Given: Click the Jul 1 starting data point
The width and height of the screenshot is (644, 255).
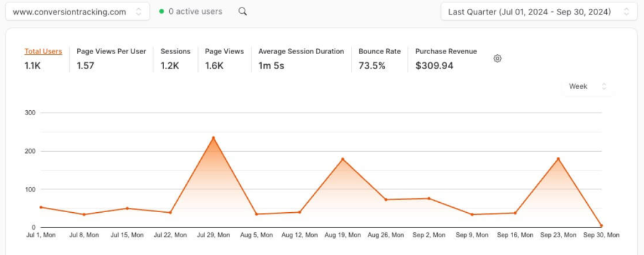Looking at the screenshot, I should [x=41, y=207].
